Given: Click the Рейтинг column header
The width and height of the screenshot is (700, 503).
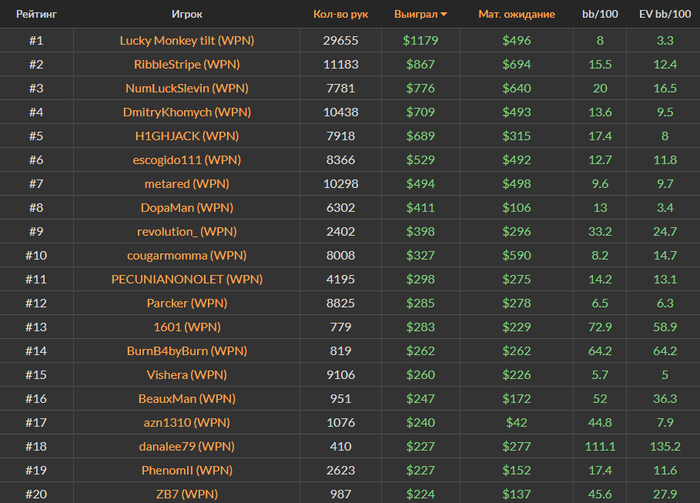Looking at the screenshot, I should click(x=36, y=14).
